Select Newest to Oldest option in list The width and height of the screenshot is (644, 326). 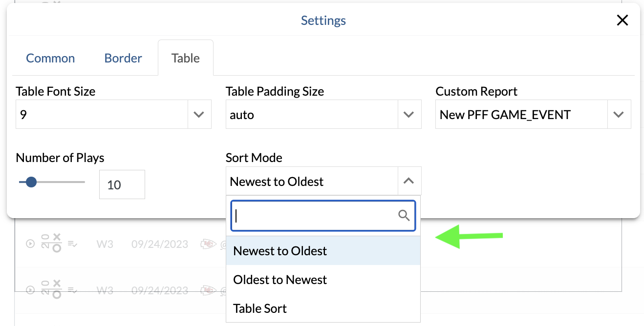[280, 251]
